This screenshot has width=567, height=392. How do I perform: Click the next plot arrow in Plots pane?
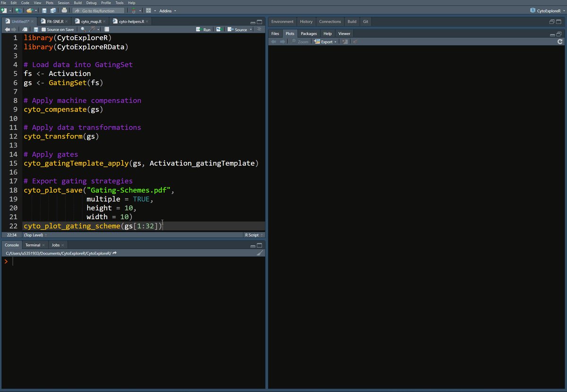pyautogui.click(x=283, y=42)
